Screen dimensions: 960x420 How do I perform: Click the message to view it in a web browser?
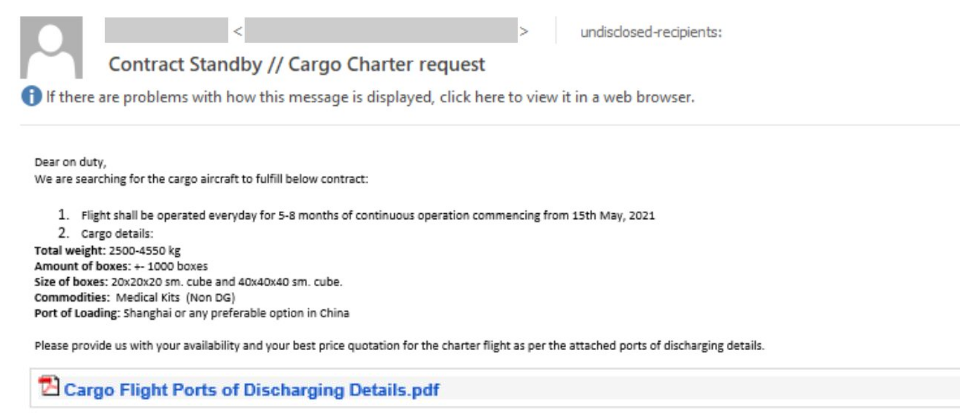click(x=370, y=97)
